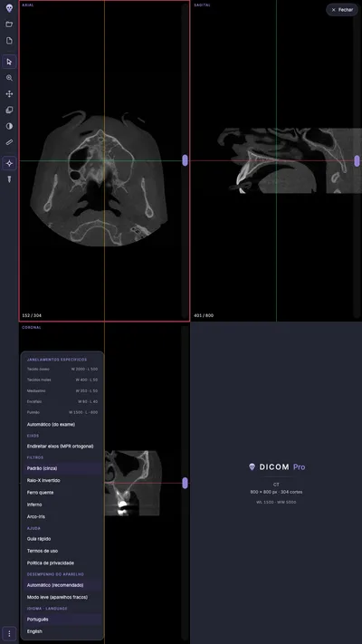Viewport: 362px width, 644px height.
Task: Select the contrast windowing tool
Action: (9, 126)
